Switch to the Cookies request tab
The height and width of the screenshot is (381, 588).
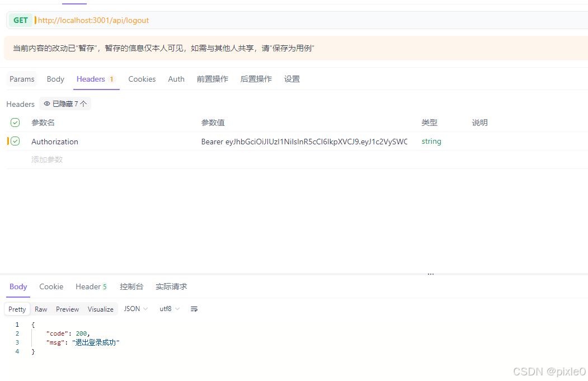[142, 79]
